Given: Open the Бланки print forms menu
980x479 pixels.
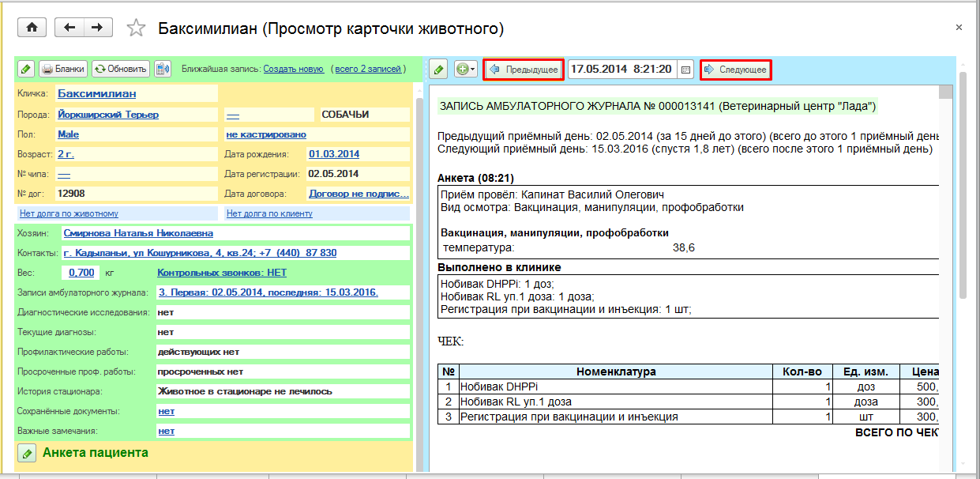Looking at the screenshot, I should [62, 69].
